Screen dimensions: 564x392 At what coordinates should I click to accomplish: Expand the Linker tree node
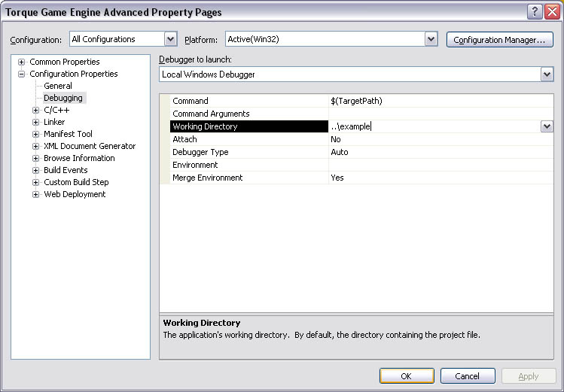(x=35, y=122)
